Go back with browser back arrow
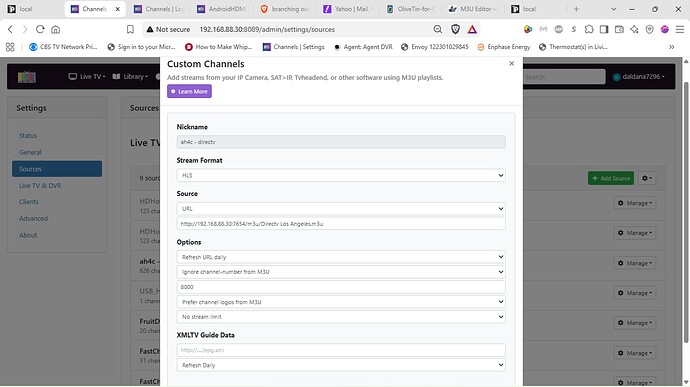 click(10, 29)
